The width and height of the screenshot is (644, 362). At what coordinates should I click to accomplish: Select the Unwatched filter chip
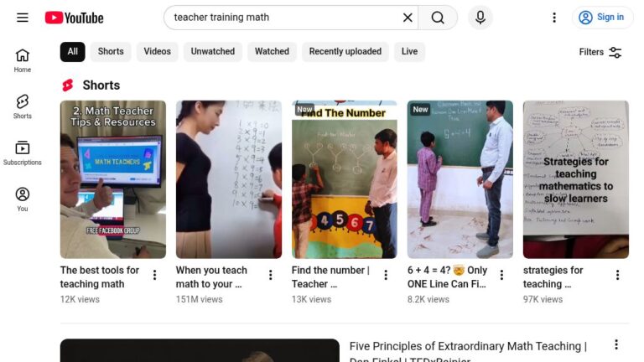click(x=213, y=52)
